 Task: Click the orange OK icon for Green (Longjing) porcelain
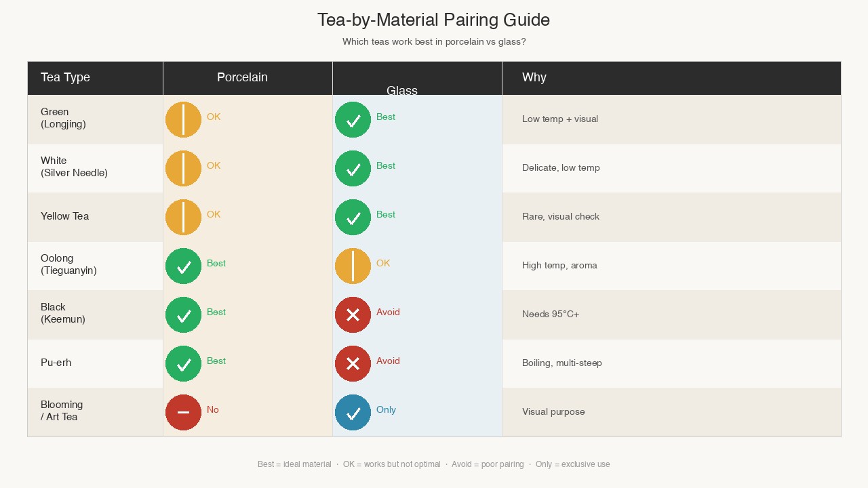tap(183, 119)
